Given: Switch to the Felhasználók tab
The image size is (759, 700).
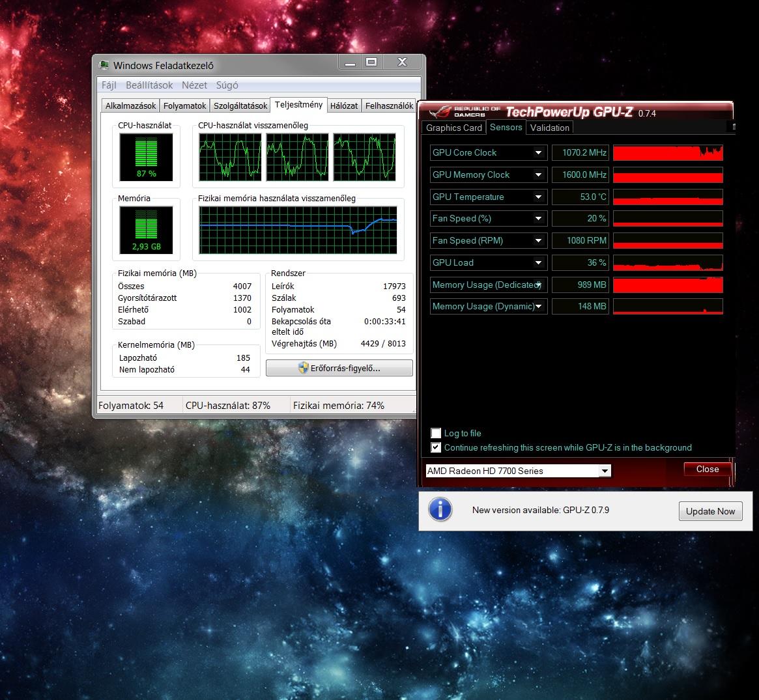Looking at the screenshot, I should tap(389, 105).
